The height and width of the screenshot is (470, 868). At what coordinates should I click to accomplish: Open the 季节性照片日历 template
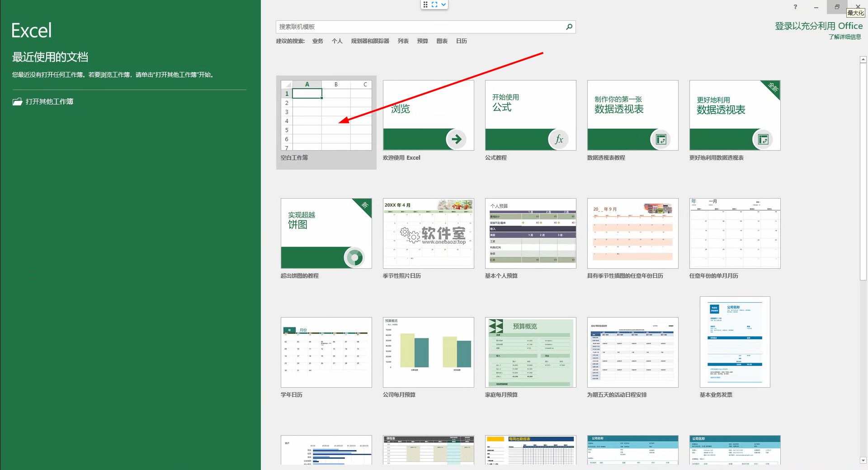(x=429, y=239)
